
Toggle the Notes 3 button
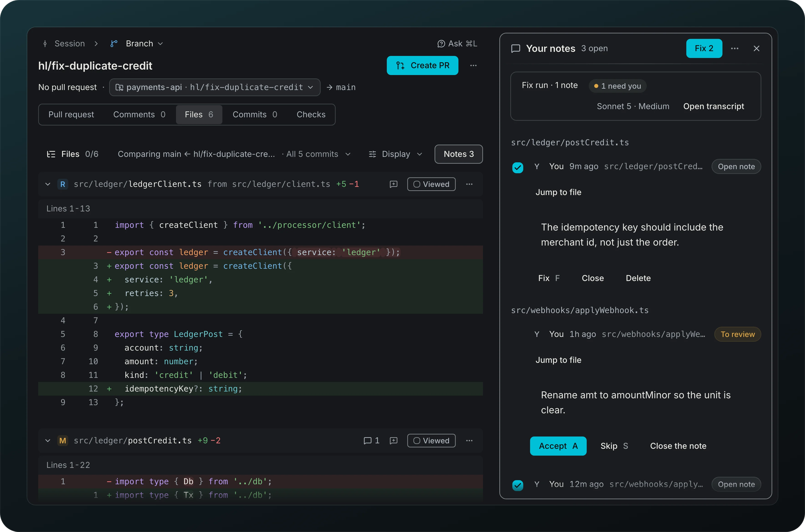[459, 154]
